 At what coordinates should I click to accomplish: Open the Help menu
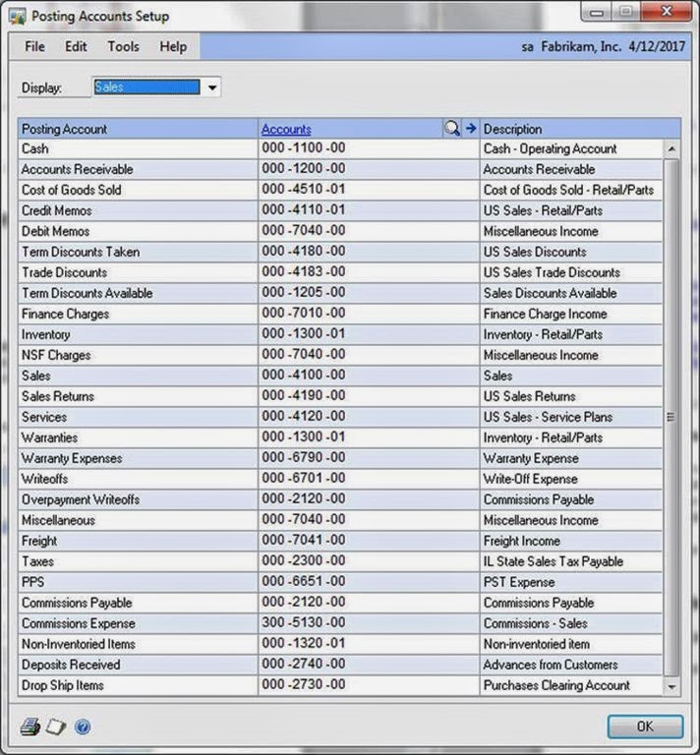click(x=173, y=46)
